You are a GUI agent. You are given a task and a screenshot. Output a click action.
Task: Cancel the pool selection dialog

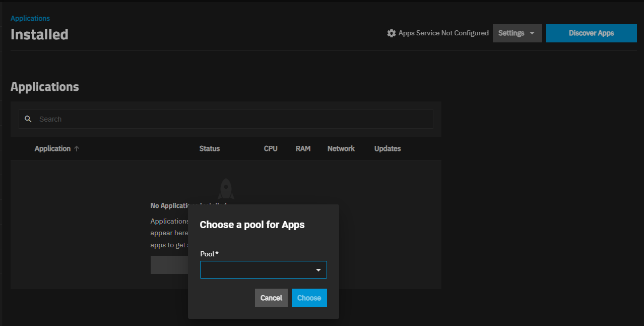tap(271, 298)
